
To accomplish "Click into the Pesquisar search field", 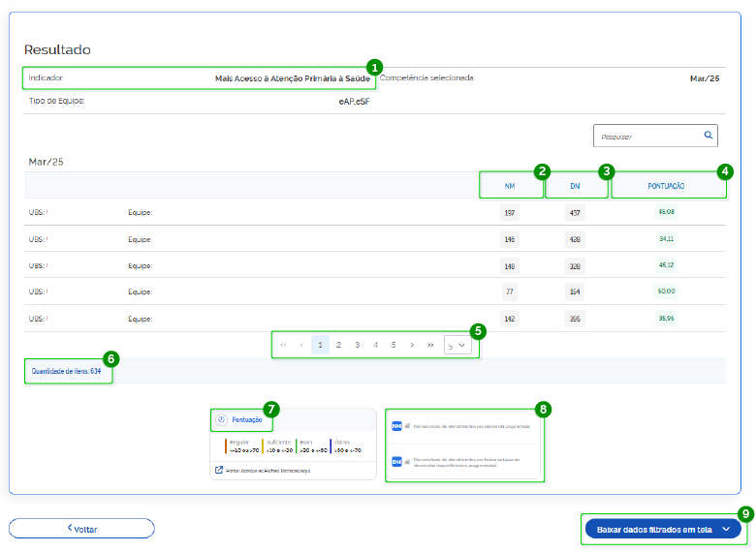I will click(645, 137).
